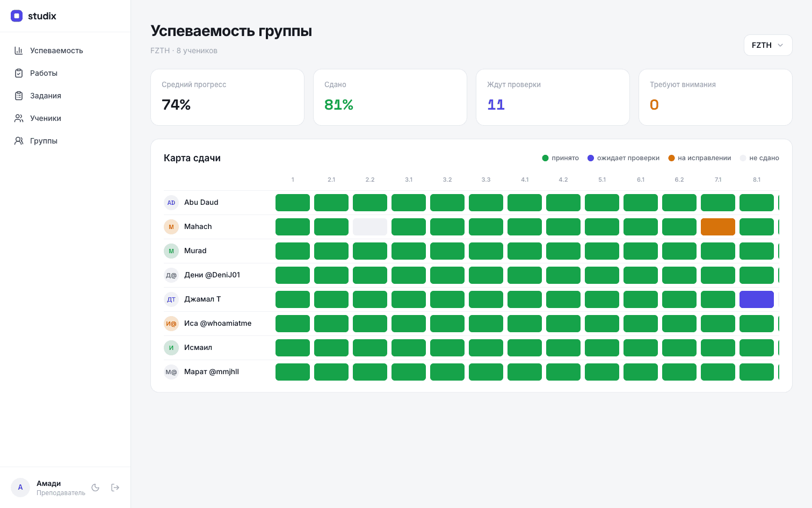
Task: Click Дени @DeniJ01 avatar
Action: pos(171,275)
